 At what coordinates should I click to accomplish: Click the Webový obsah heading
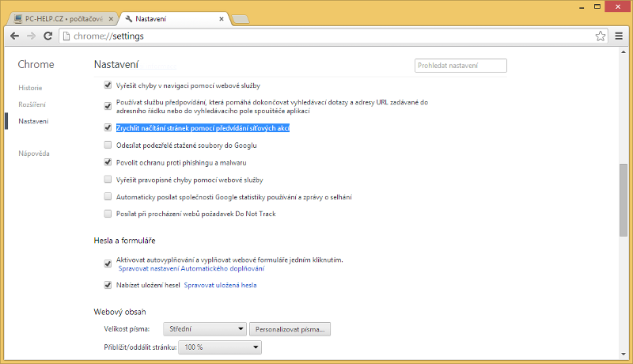tap(119, 312)
